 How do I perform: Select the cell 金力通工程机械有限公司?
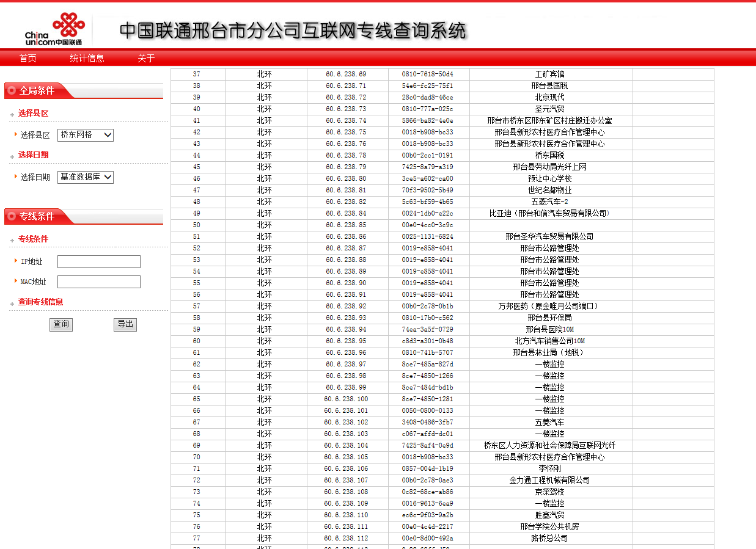pos(551,480)
